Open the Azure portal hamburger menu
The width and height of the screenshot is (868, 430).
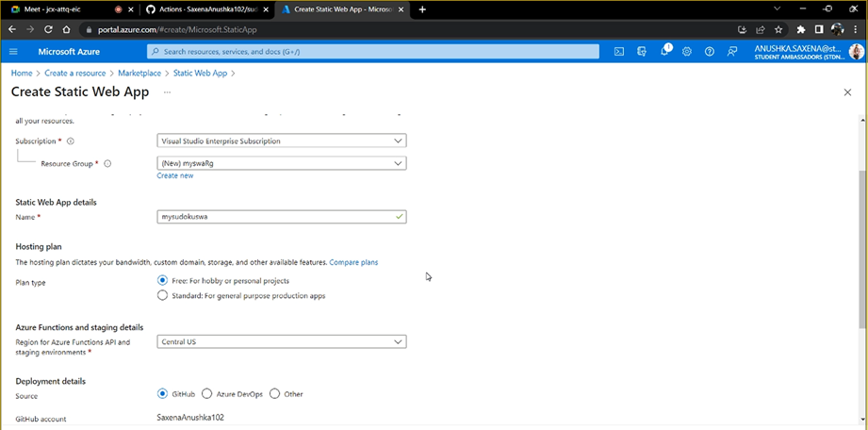pyautogui.click(x=14, y=52)
